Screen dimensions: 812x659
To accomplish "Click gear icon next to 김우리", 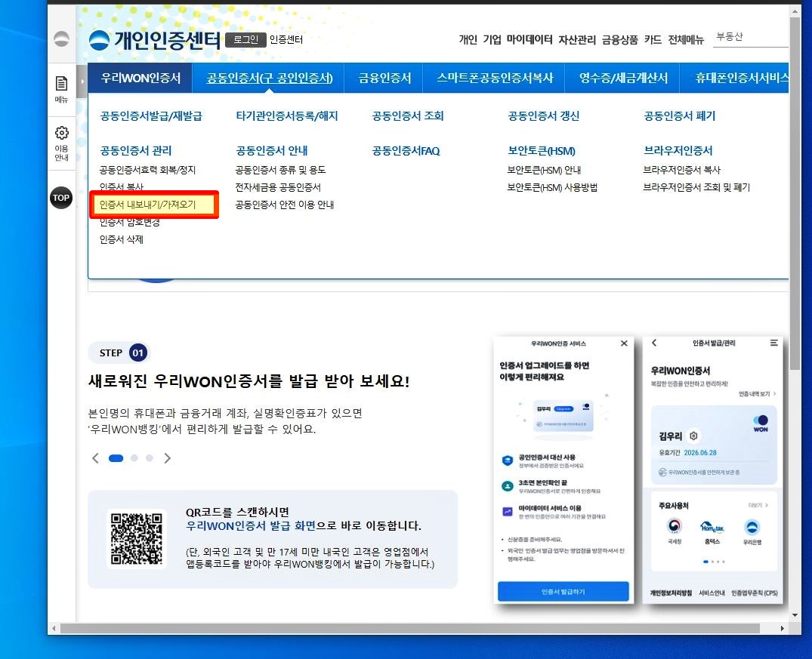I will click(x=694, y=436).
